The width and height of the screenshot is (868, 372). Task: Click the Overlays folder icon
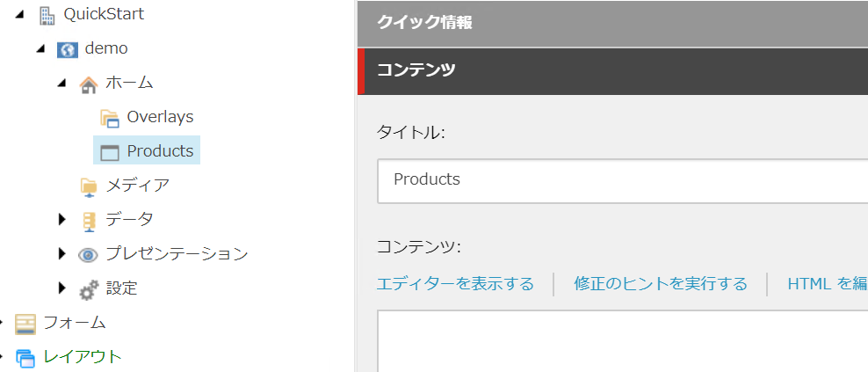coord(110,118)
